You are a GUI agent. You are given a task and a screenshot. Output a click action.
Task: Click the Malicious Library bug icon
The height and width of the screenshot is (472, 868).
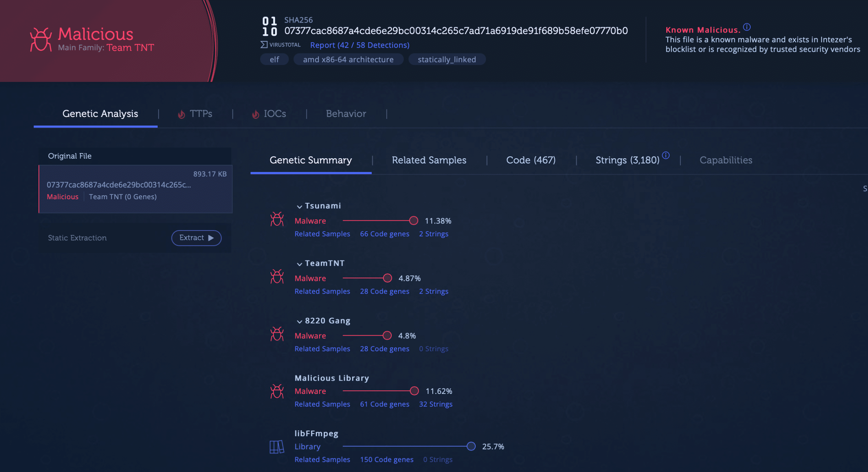(x=277, y=391)
